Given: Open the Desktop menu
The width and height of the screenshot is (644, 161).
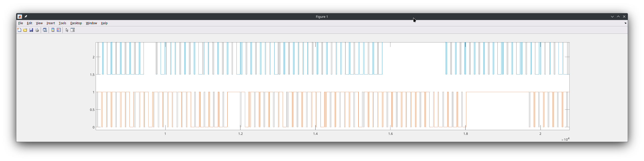Looking at the screenshot, I should pos(76,23).
